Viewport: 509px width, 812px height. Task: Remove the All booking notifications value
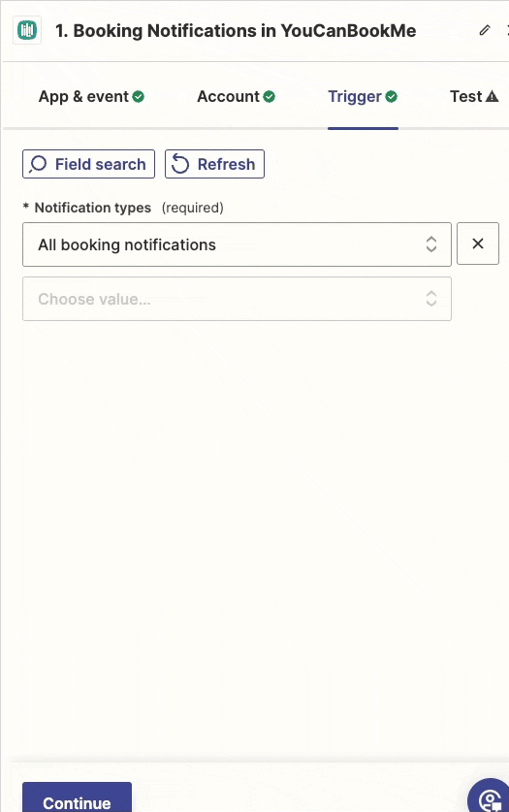[478, 244]
